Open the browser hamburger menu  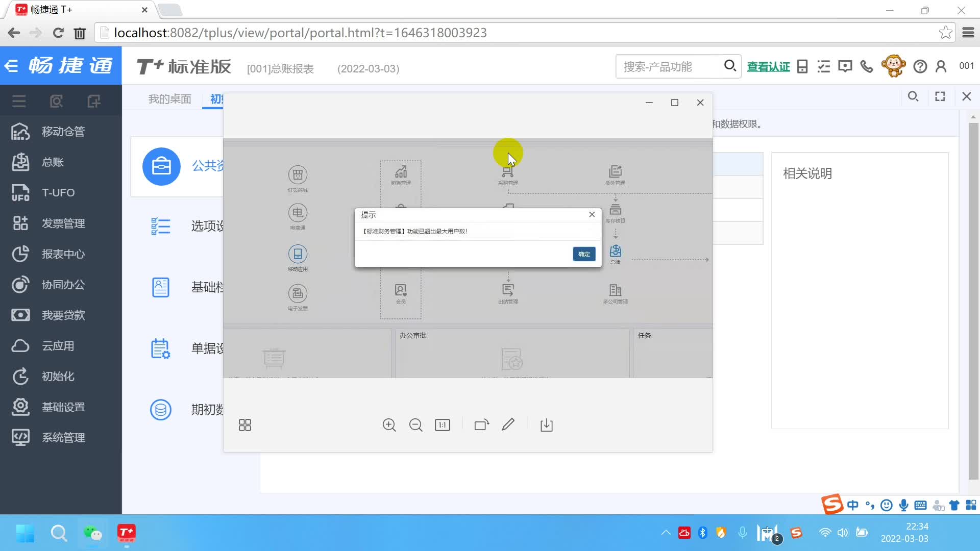point(968,33)
